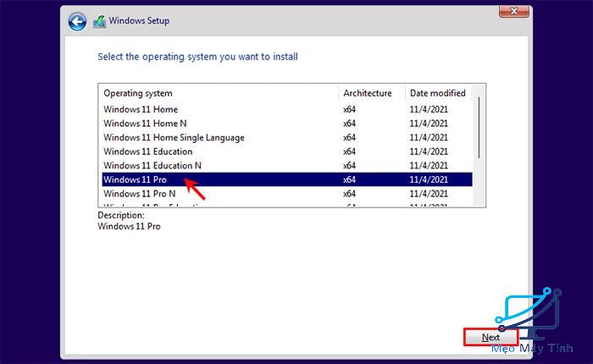Viewport: 593px width, 364px height.
Task: Click the 11/4/2021 date for Windows 11 Education N
Action: [429, 166]
